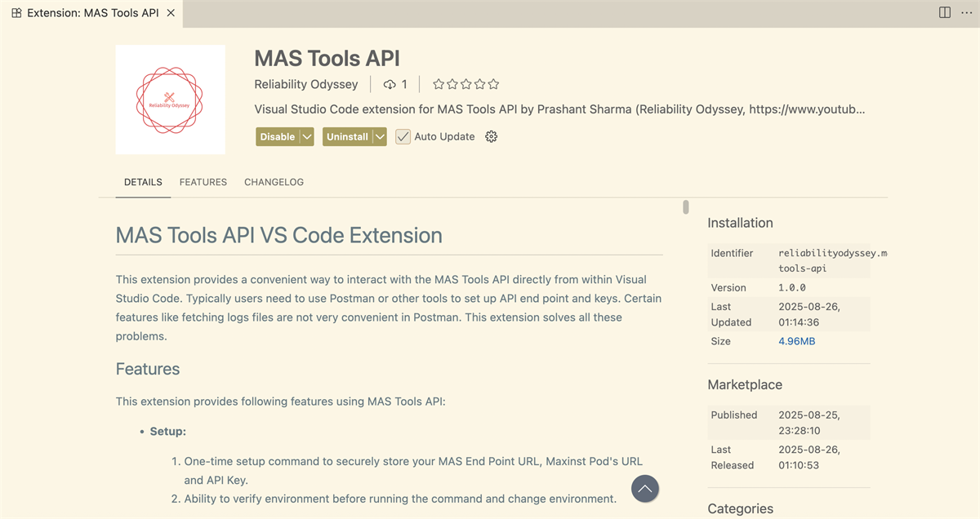Select the DETAILS tab
Image resolution: width=980 pixels, height=519 pixels.
pyautogui.click(x=143, y=182)
